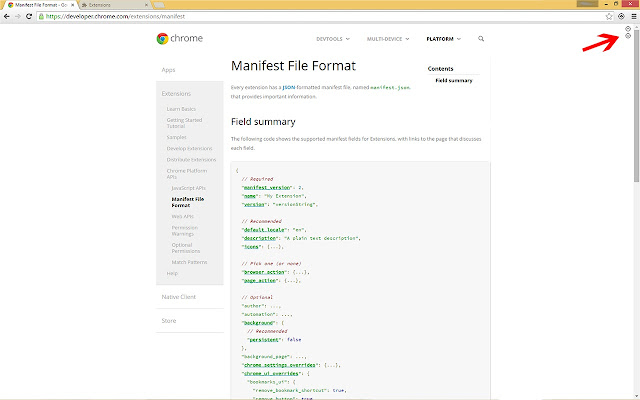The height and width of the screenshot is (400, 640).
Task: Open Distribute Extensions in the sidebar
Action: (x=191, y=160)
